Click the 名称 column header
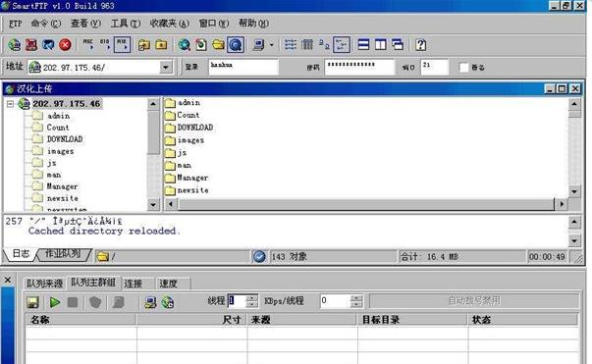 81,320
